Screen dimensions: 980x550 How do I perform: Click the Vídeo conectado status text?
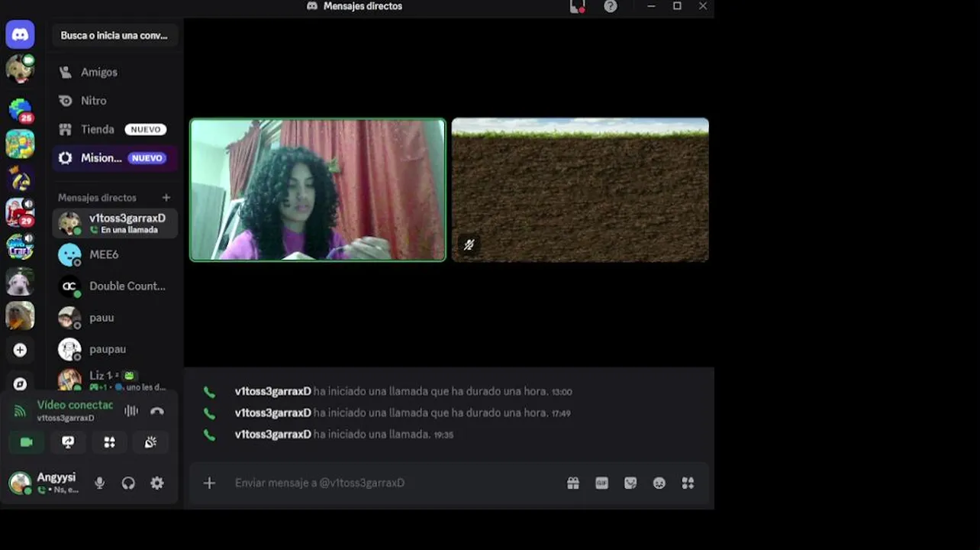point(75,405)
